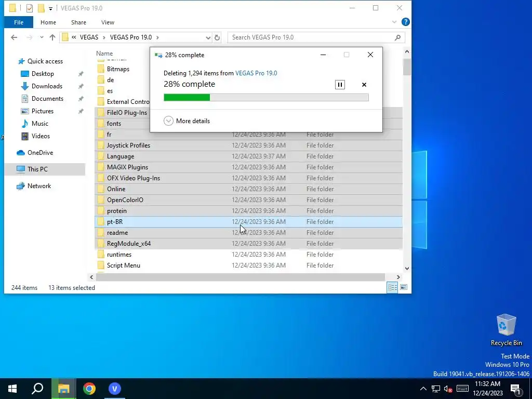Click the Online folder icon
The height and width of the screenshot is (399, 532).
pos(101,189)
